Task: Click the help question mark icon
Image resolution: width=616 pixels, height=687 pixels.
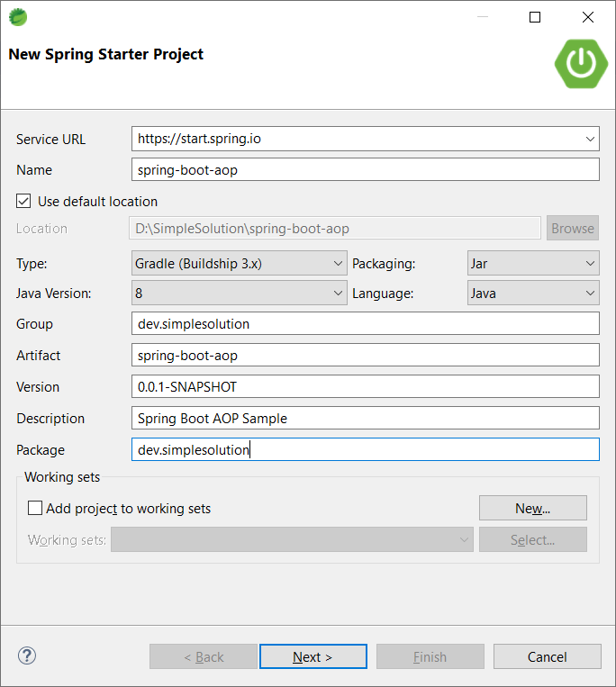Action: [27, 655]
